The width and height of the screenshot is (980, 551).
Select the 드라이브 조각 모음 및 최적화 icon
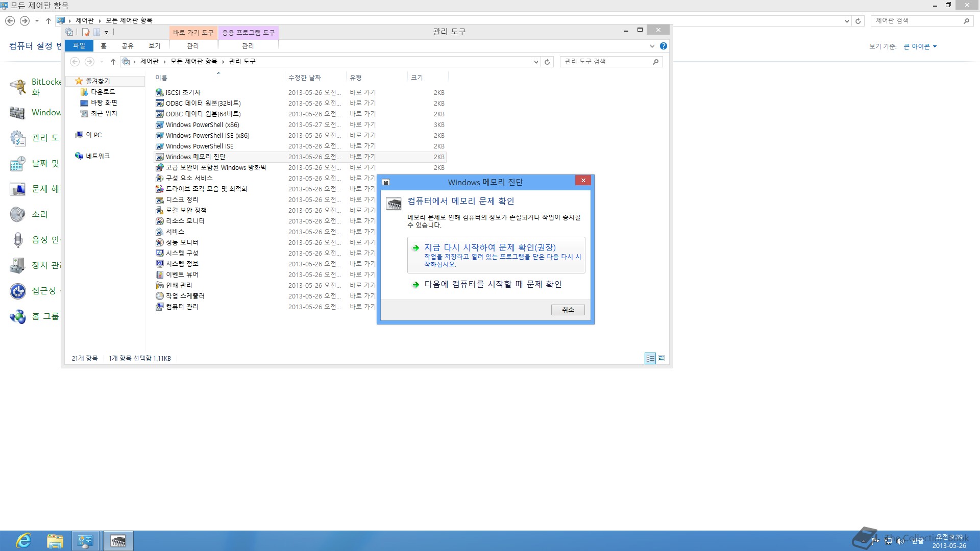click(159, 189)
